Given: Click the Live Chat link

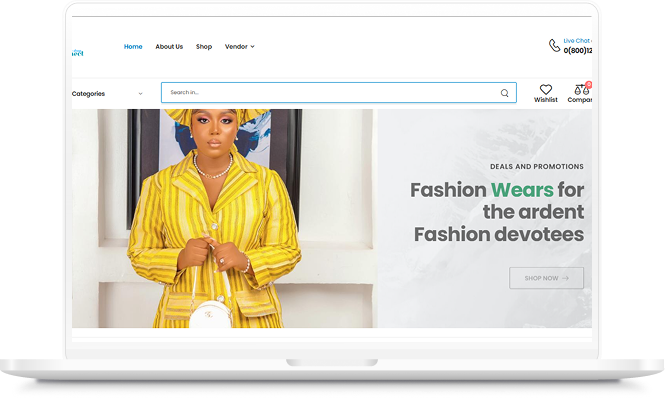Looking at the screenshot, I should [x=577, y=40].
